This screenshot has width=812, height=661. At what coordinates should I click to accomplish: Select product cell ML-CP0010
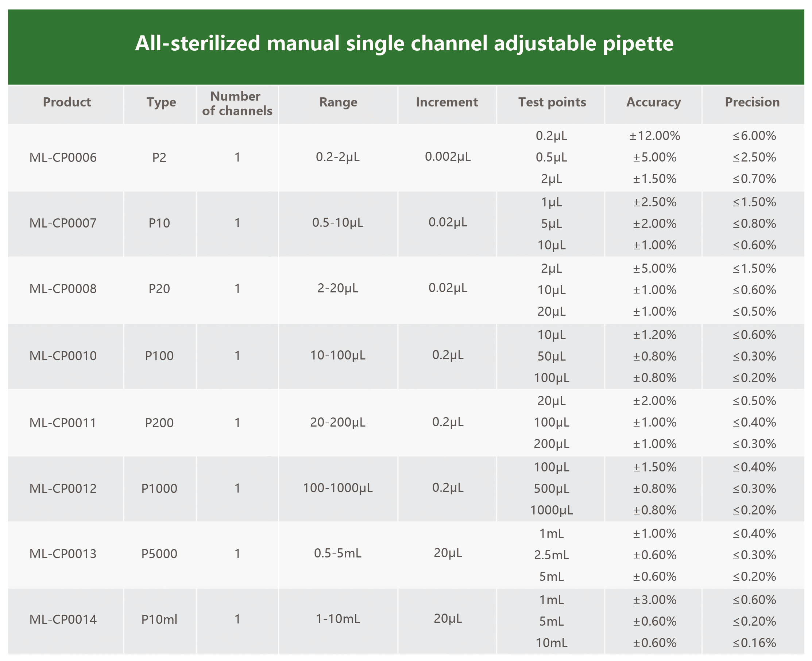[x=63, y=356]
